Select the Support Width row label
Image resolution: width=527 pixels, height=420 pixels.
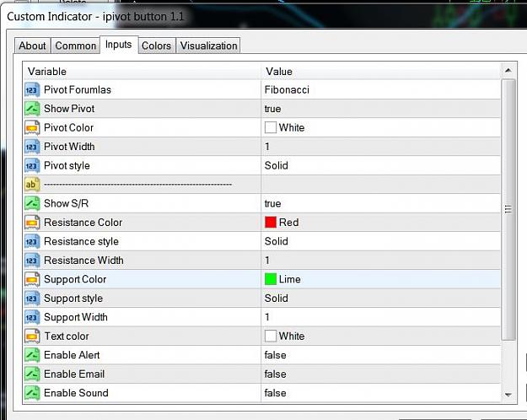(76, 317)
